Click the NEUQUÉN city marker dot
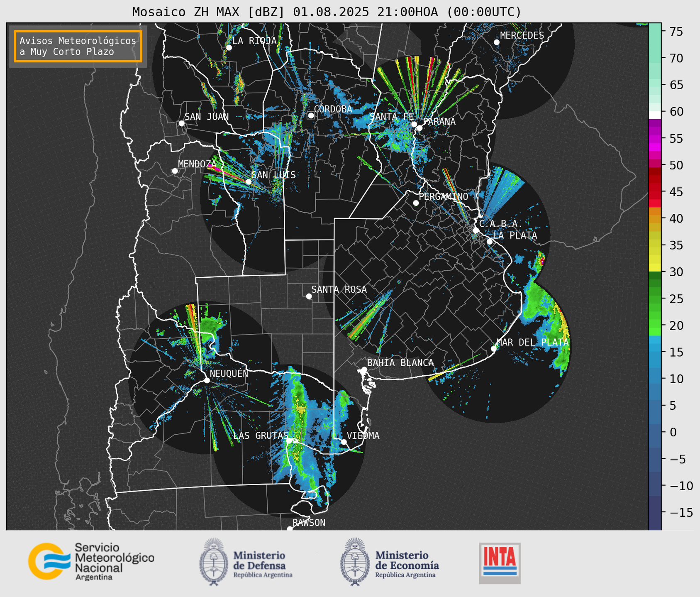This screenshot has width=700, height=597. pyautogui.click(x=207, y=380)
